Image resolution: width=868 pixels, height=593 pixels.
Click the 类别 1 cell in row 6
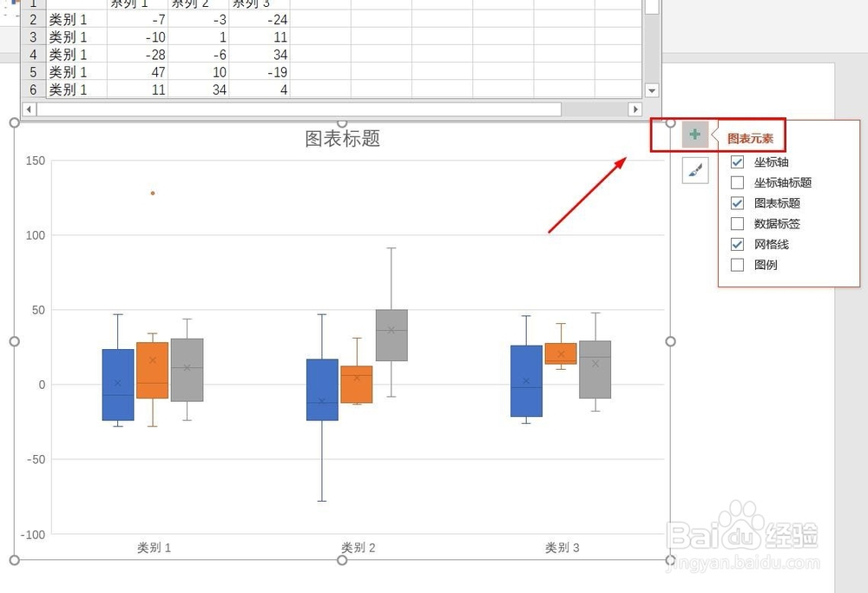[69, 89]
